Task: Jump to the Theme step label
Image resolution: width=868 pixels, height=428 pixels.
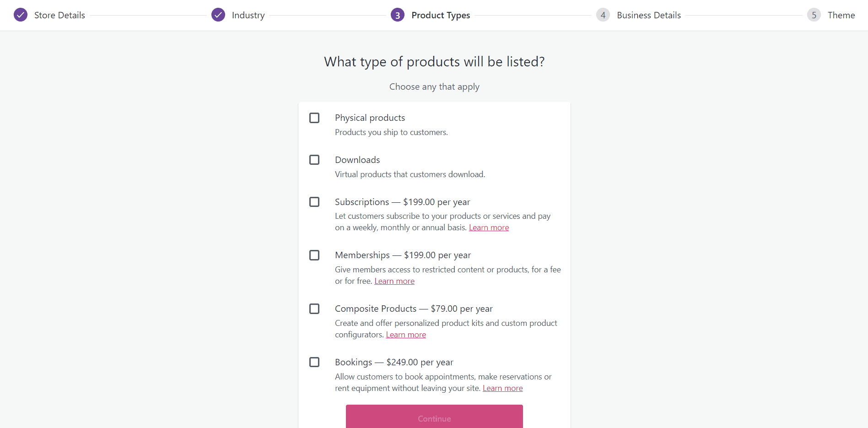Action: pos(841,15)
